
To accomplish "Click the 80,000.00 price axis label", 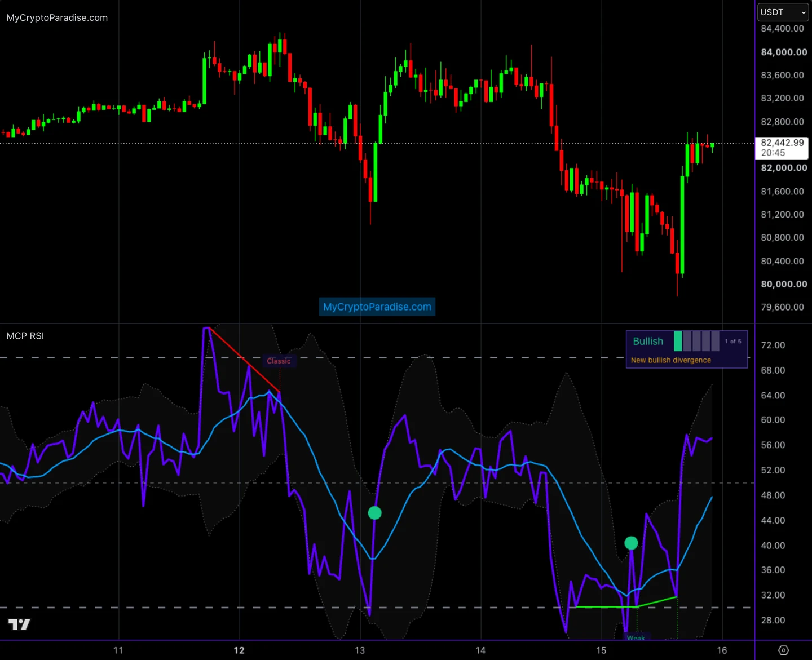I will (x=784, y=284).
